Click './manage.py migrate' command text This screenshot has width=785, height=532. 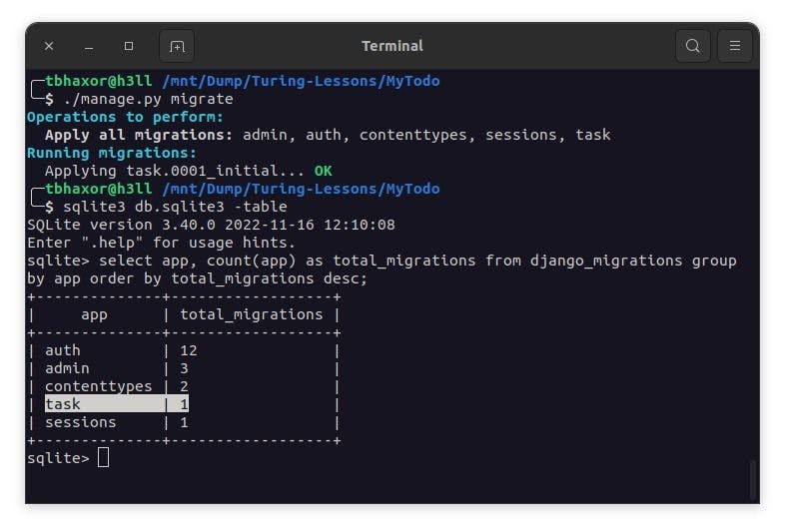click(x=148, y=99)
